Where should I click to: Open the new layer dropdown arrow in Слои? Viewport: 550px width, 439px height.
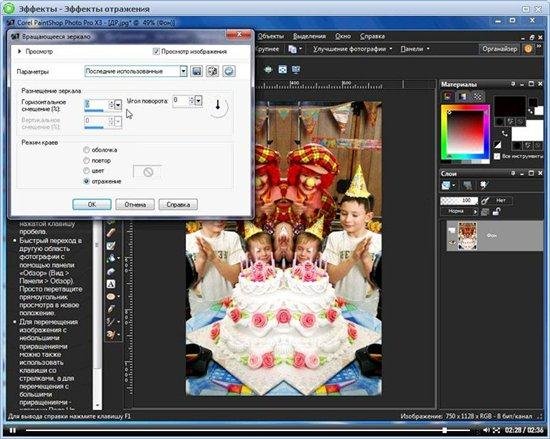point(454,185)
